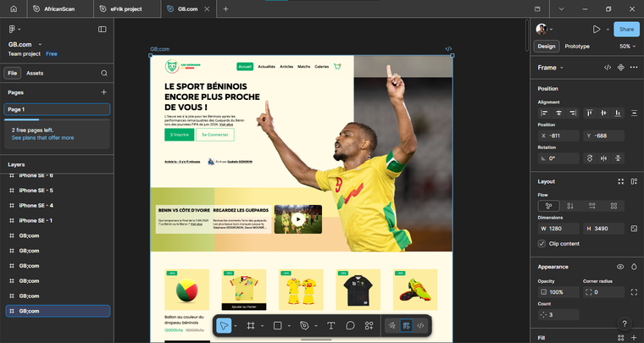Image resolution: width=644 pixels, height=343 pixels.
Task: Open window tabs dropdown chevron in title bar
Action: 562,8
